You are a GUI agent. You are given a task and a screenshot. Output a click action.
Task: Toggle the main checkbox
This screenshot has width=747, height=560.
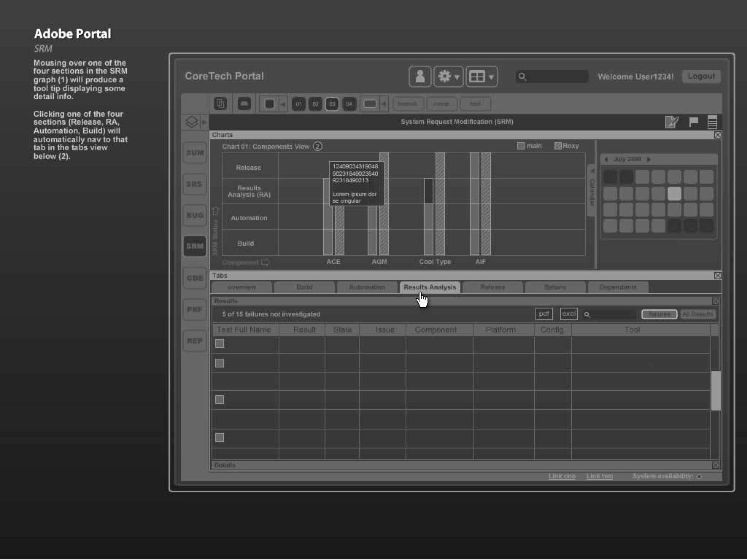point(521,146)
